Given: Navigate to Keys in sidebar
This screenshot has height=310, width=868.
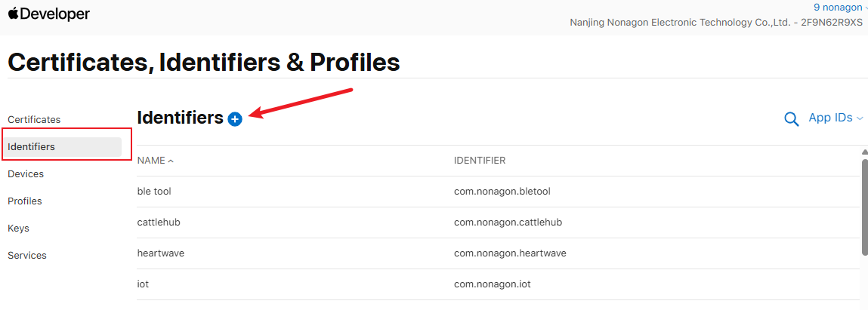Looking at the screenshot, I should (18, 228).
